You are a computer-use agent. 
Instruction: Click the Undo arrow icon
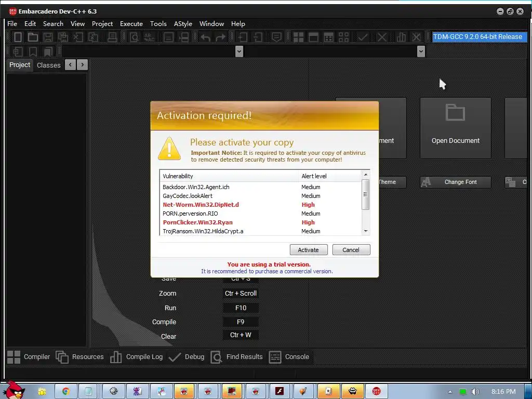[205, 37]
